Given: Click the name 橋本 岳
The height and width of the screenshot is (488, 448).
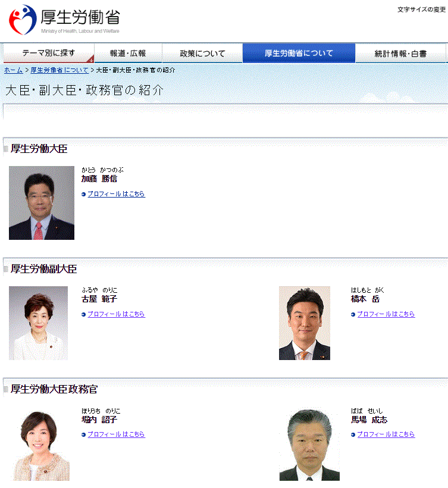Looking at the screenshot, I should pyautogui.click(x=365, y=299).
